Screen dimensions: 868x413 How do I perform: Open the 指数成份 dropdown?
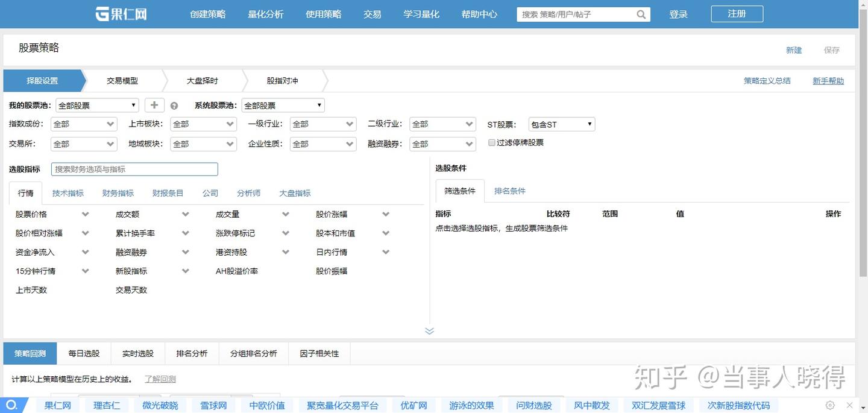tap(83, 124)
